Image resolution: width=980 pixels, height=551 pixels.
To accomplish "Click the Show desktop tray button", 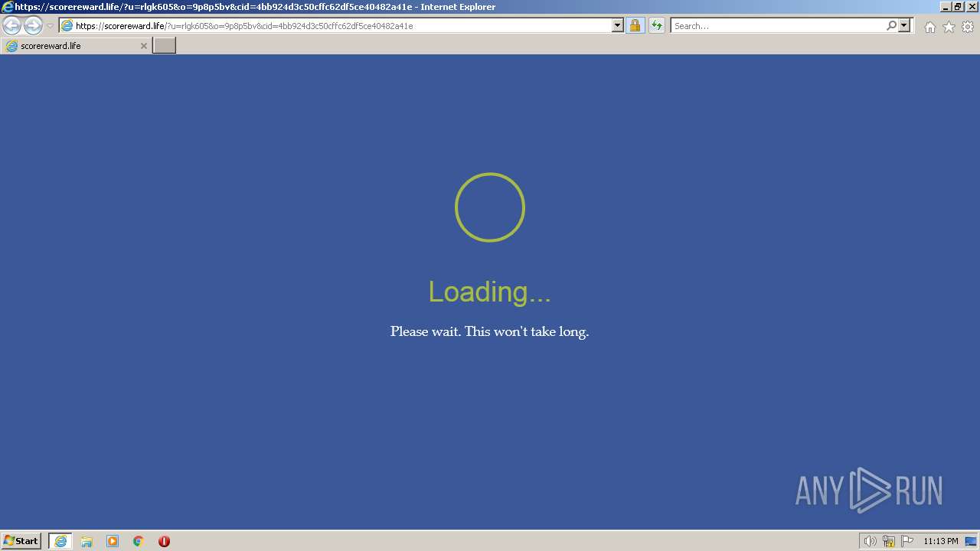I will click(x=971, y=541).
